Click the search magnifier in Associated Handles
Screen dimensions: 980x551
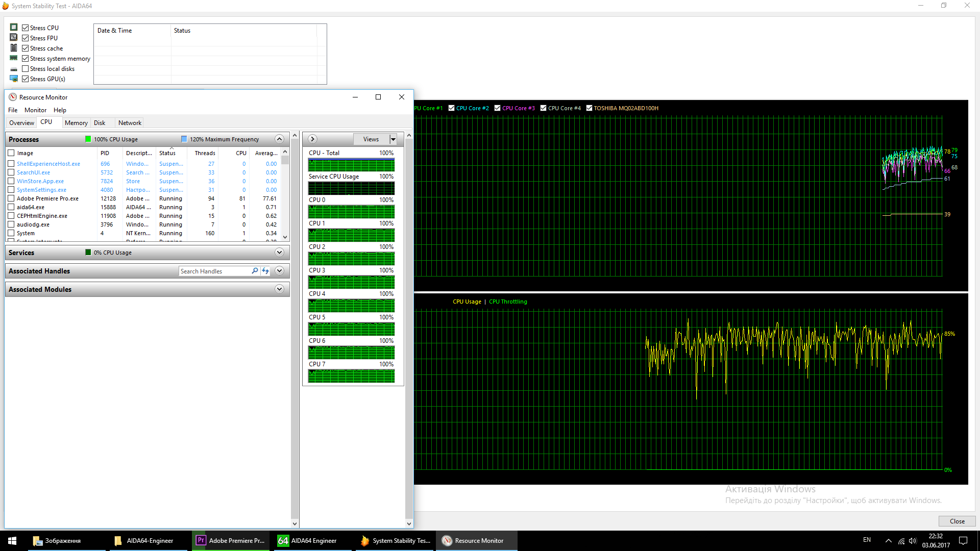[x=255, y=271]
